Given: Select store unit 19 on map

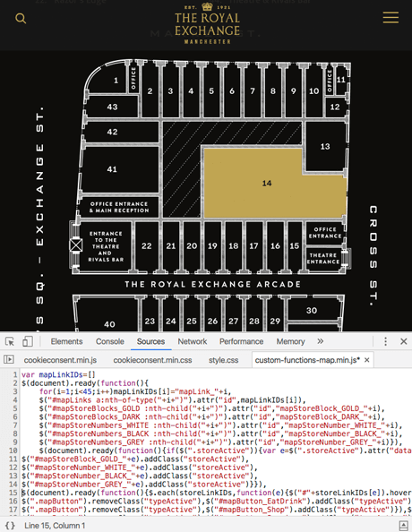Looking at the screenshot, I should tap(212, 246).
